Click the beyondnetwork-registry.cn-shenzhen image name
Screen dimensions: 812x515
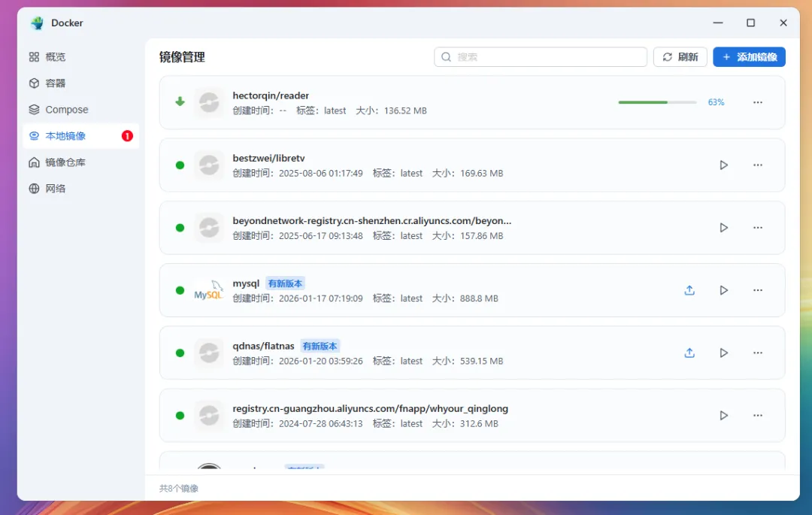pyautogui.click(x=372, y=221)
